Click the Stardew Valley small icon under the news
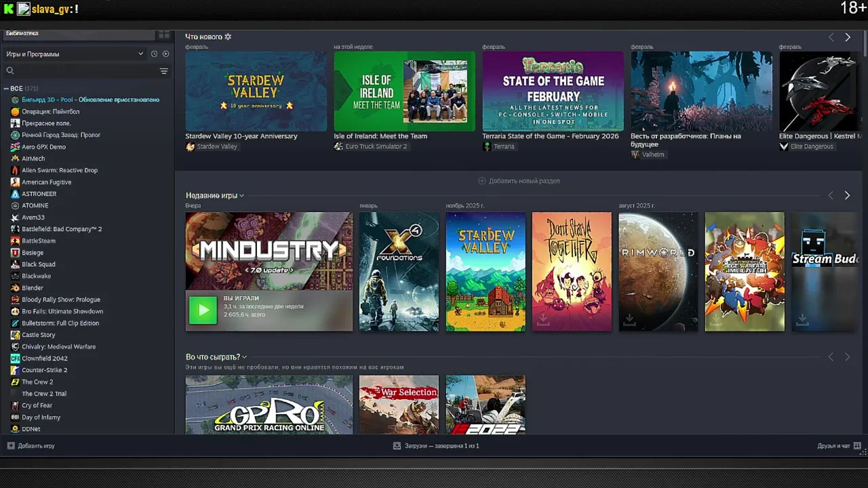The width and height of the screenshot is (868, 488). [190, 146]
